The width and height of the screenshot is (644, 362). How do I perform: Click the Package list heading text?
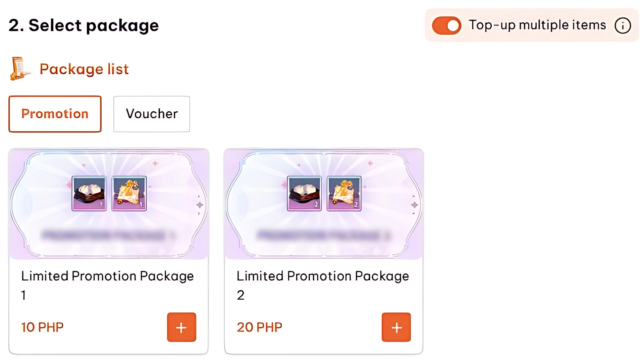click(x=84, y=69)
